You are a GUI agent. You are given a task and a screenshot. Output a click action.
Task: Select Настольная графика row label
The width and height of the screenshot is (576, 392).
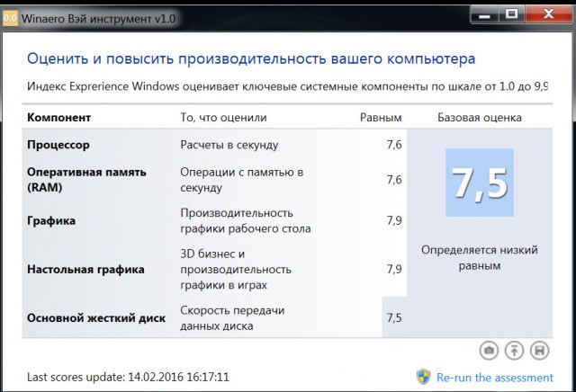[85, 270]
